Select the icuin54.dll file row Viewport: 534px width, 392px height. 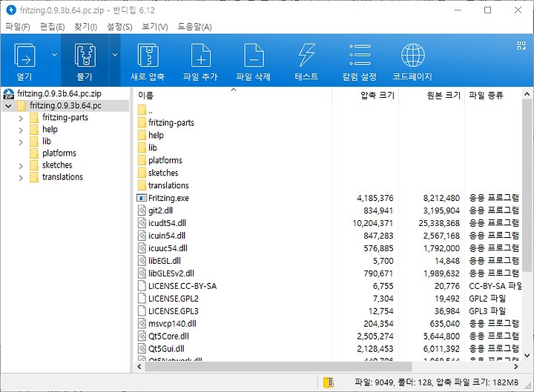tap(328, 236)
